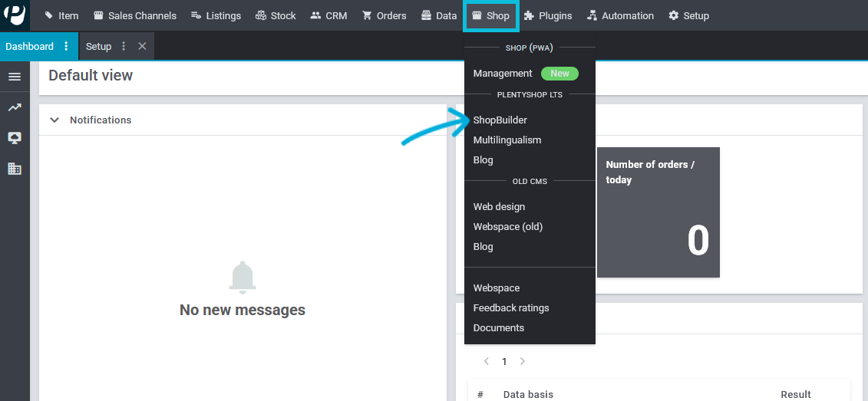Open the Orders menu
The image size is (868, 401).
point(384,15)
